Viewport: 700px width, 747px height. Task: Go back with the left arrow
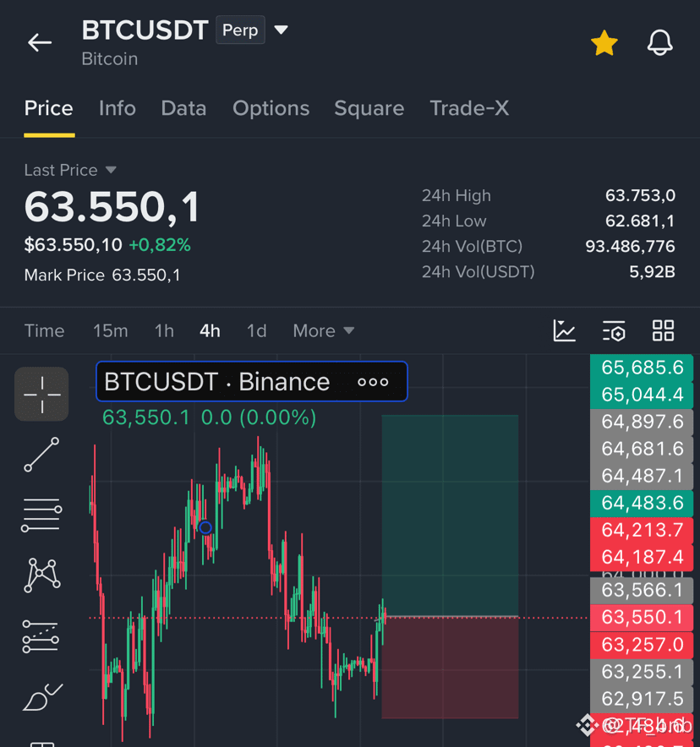click(40, 43)
